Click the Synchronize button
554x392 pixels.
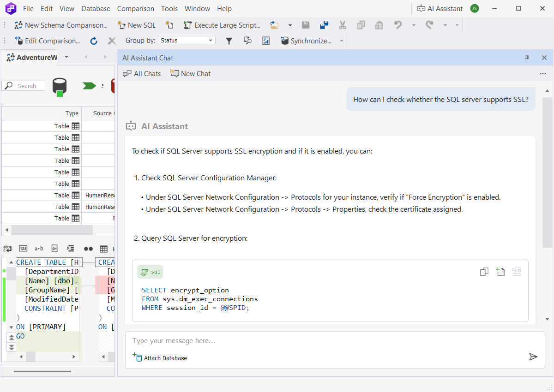click(x=306, y=41)
